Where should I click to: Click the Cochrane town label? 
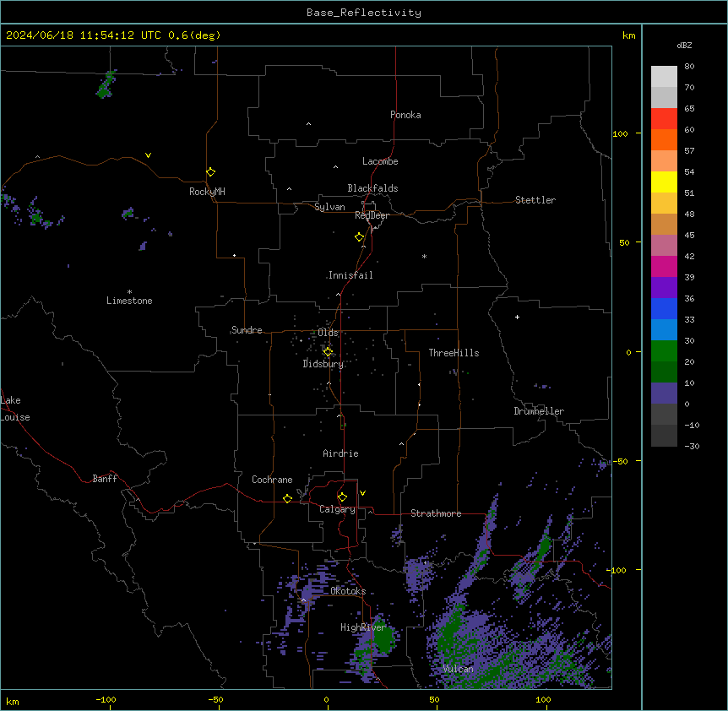coord(272,480)
